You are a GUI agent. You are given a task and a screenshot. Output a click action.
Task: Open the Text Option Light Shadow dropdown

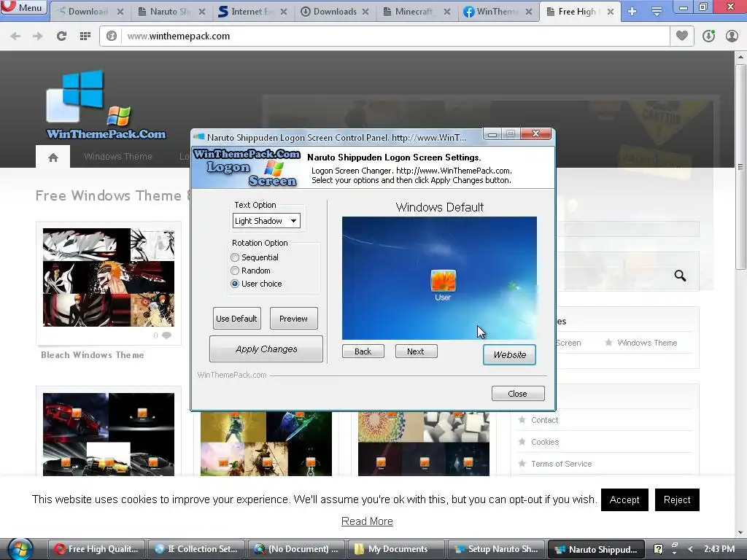[x=266, y=220]
